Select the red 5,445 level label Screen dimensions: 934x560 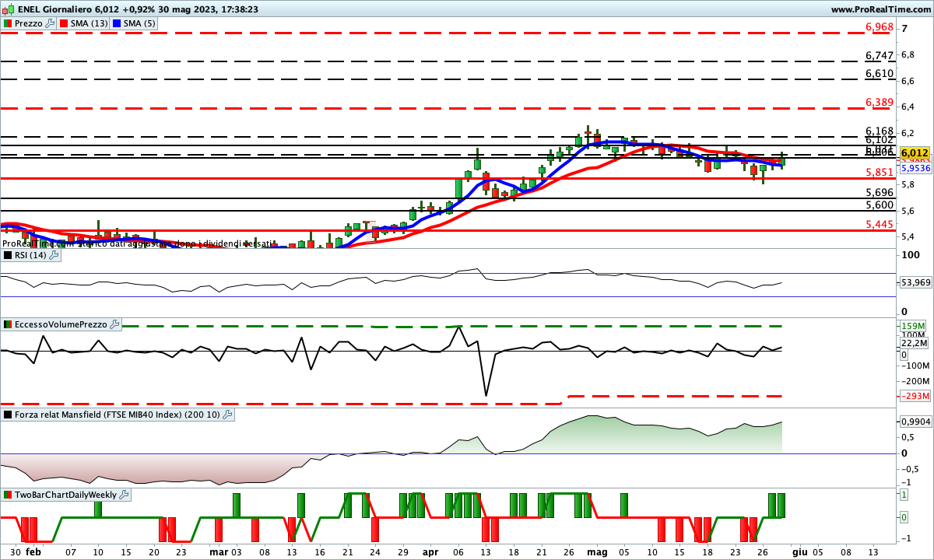(880, 225)
